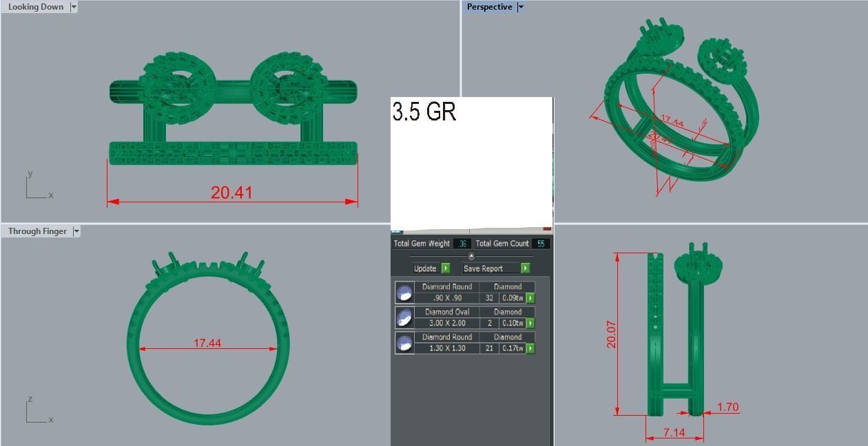Screen dimensions: 868x446
Task: Open the Looking Down viewport dropdown
Action: tap(73, 7)
